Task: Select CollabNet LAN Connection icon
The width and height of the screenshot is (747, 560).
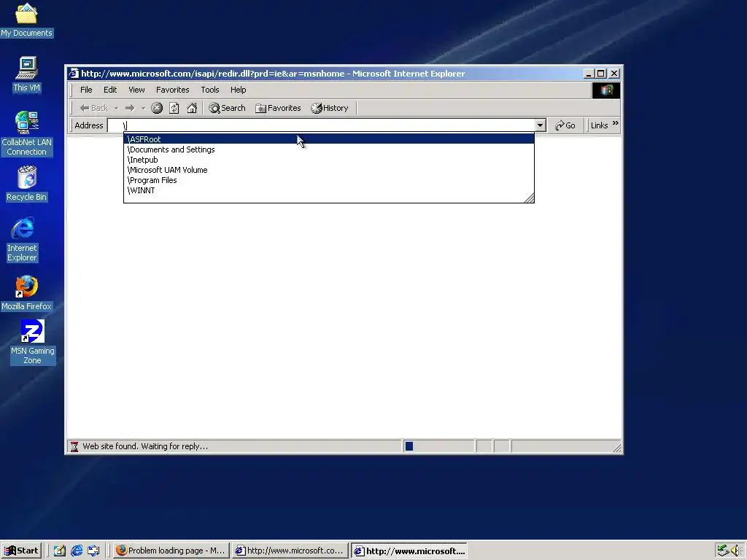Action: 27,133
